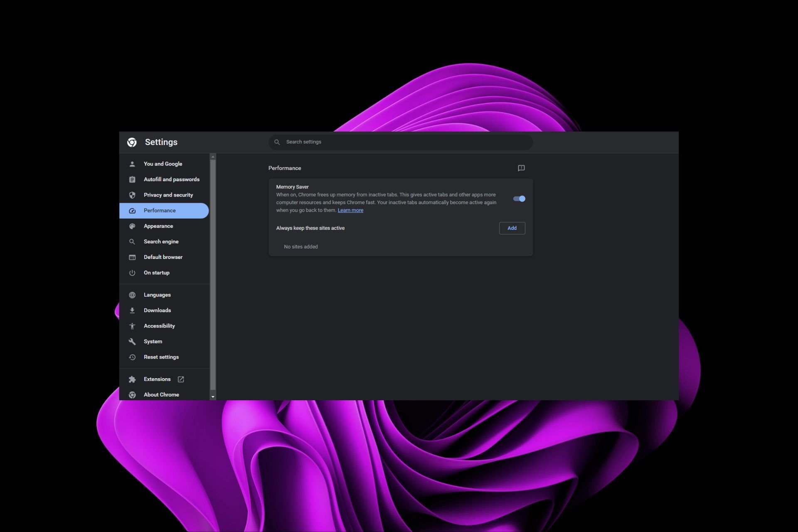798x532 pixels.
Task: Go to Downloads settings
Action: pos(164,310)
